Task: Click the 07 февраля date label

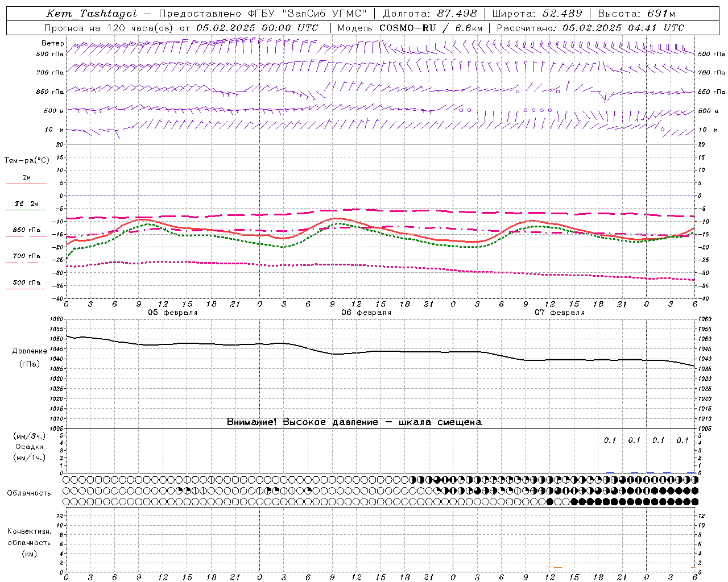Action: pos(560,313)
